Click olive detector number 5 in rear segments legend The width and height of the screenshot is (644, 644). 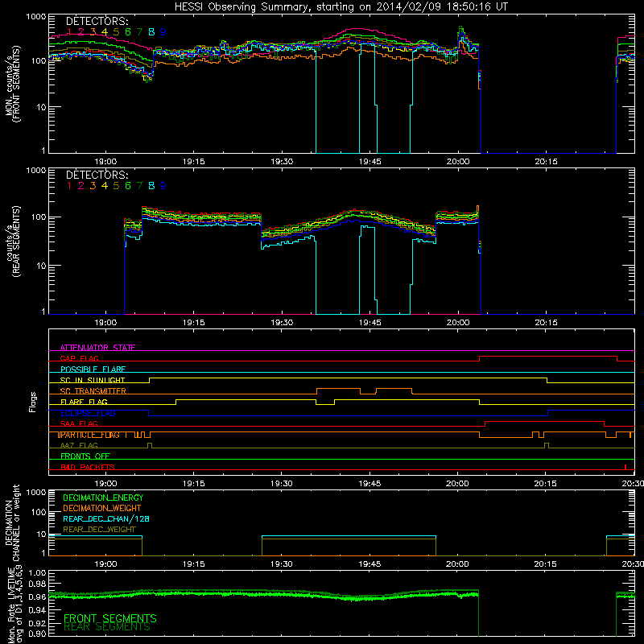point(116,186)
